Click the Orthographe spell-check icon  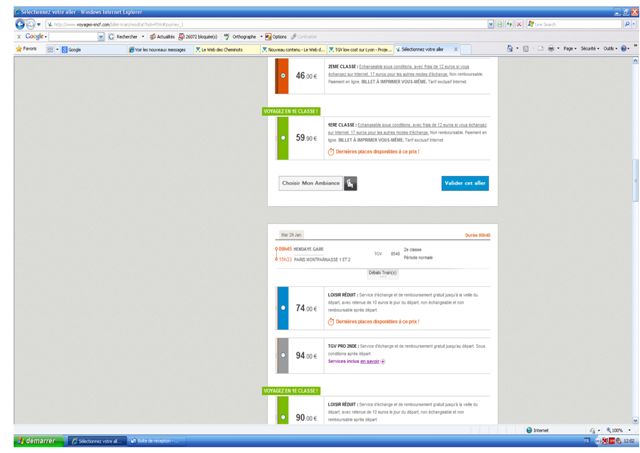tap(230, 36)
